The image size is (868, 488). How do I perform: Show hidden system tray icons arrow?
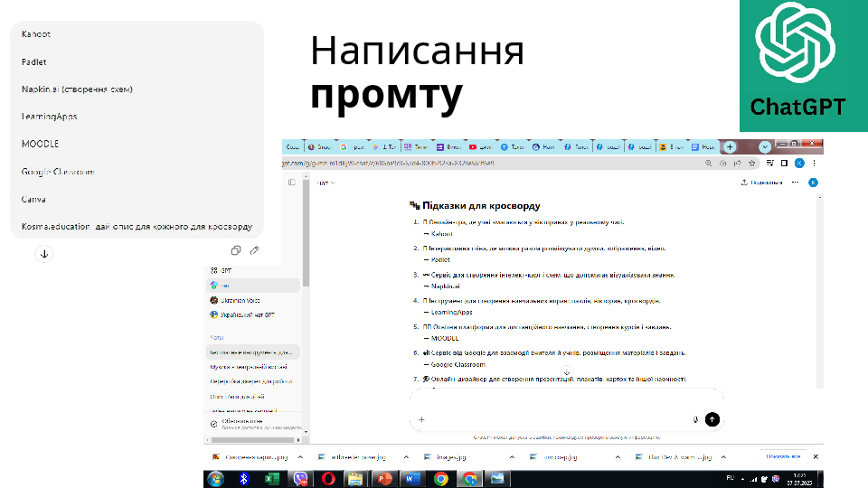743,479
